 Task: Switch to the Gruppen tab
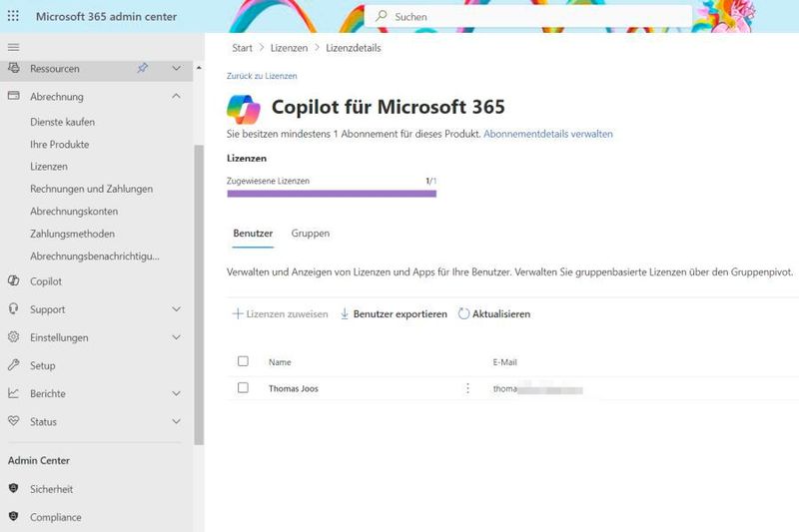pos(311,234)
